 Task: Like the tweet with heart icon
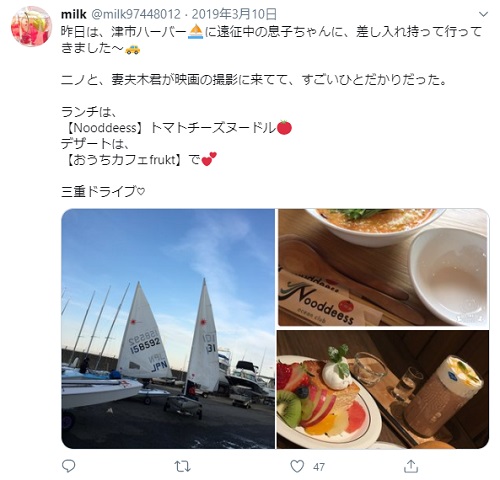coord(297,466)
